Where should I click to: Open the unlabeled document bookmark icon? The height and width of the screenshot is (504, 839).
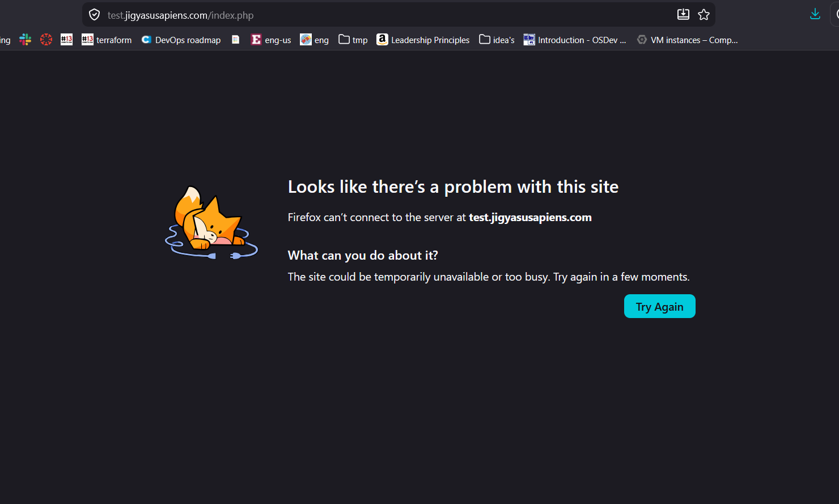pos(236,40)
